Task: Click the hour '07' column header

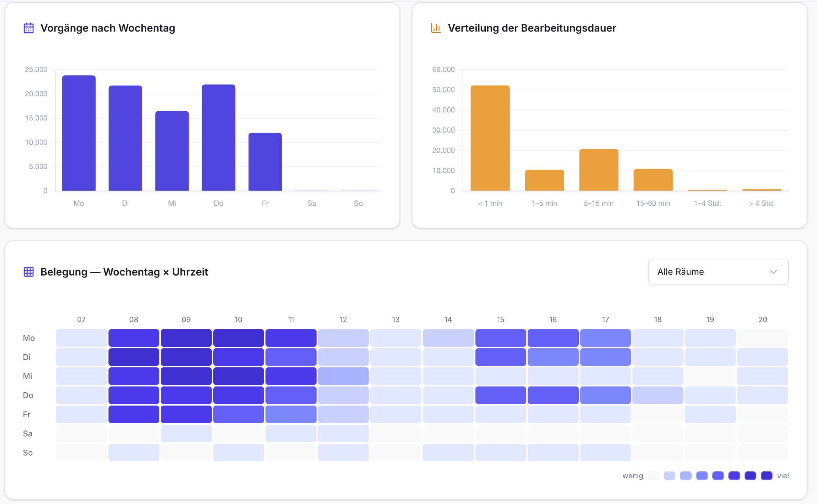Action: (x=81, y=320)
